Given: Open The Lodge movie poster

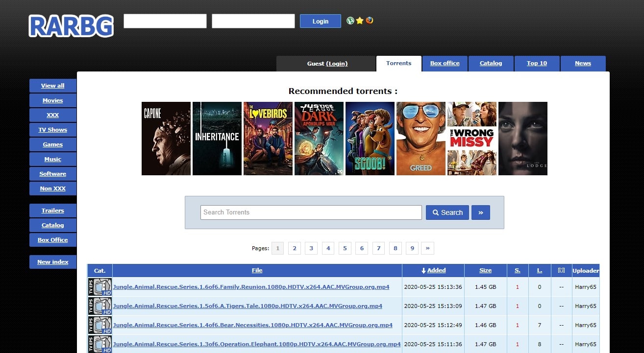Looking at the screenshot, I should (523, 139).
